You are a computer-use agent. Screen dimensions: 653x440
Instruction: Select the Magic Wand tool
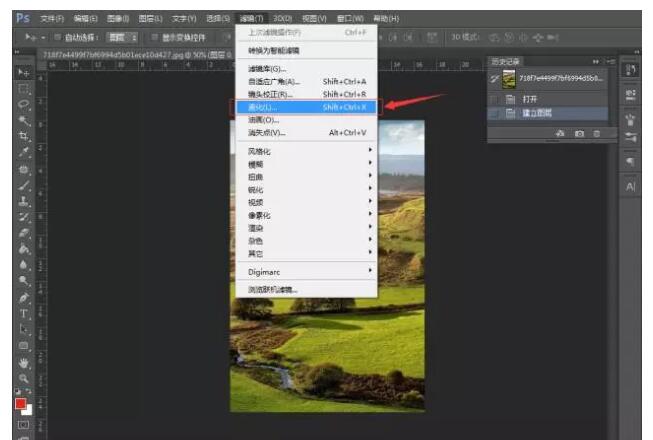(23, 120)
